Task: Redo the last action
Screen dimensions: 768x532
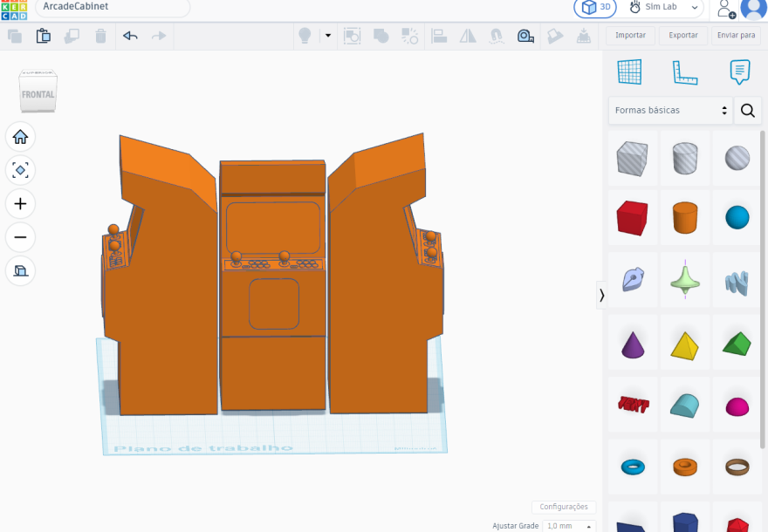Action: (x=159, y=37)
